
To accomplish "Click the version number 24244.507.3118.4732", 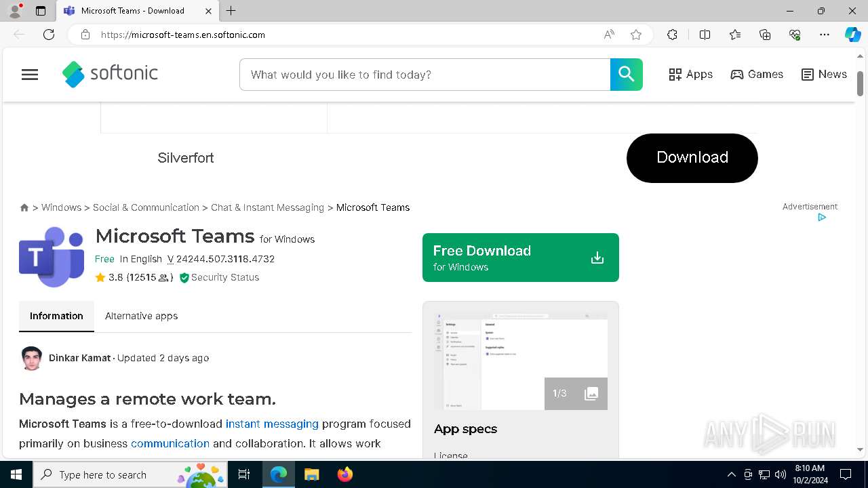I will [225, 259].
